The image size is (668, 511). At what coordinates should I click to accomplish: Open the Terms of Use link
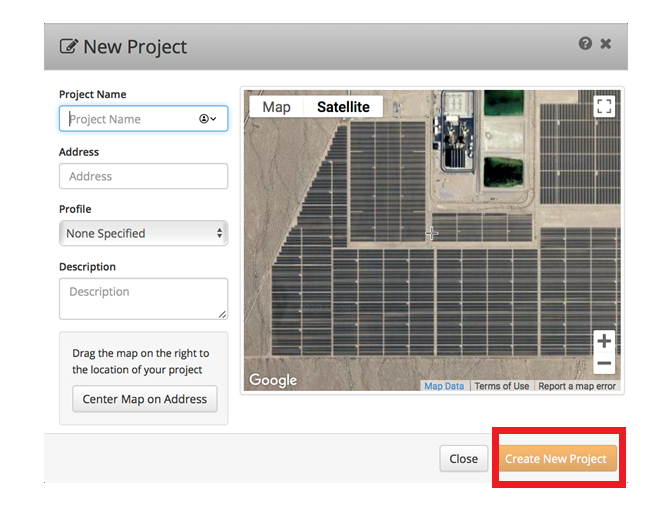pyautogui.click(x=502, y=386)
